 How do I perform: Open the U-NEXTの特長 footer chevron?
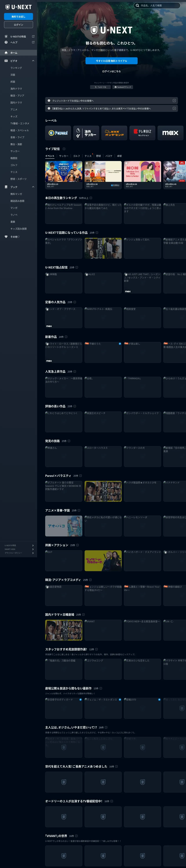pos(33,545)
